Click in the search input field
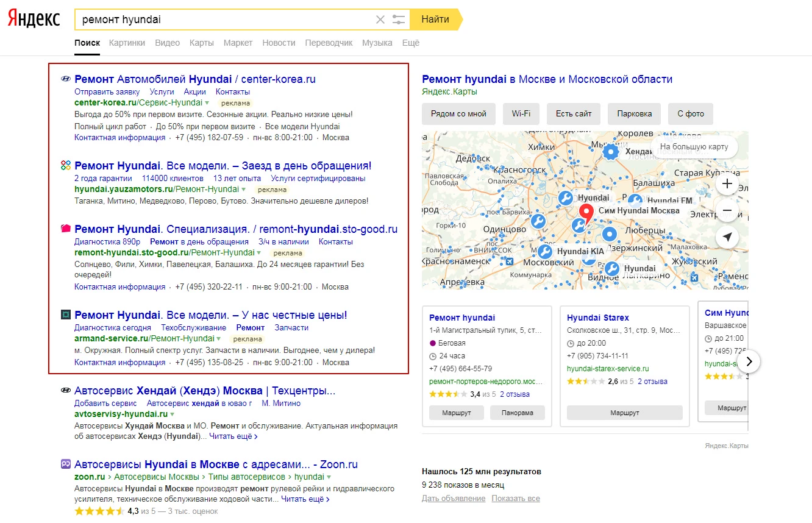Viewport: 812px width, 523px height. point(226,20)
